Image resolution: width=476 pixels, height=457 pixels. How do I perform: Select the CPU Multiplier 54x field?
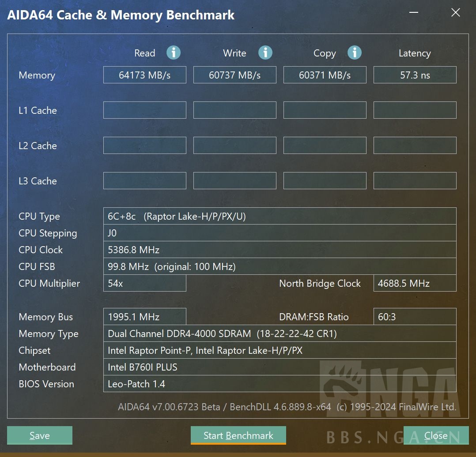144,283
